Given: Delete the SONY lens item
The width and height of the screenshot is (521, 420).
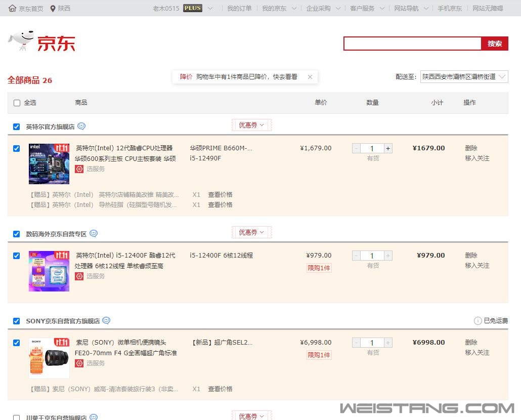Looking at the screenshot, I should click(471, 343).
